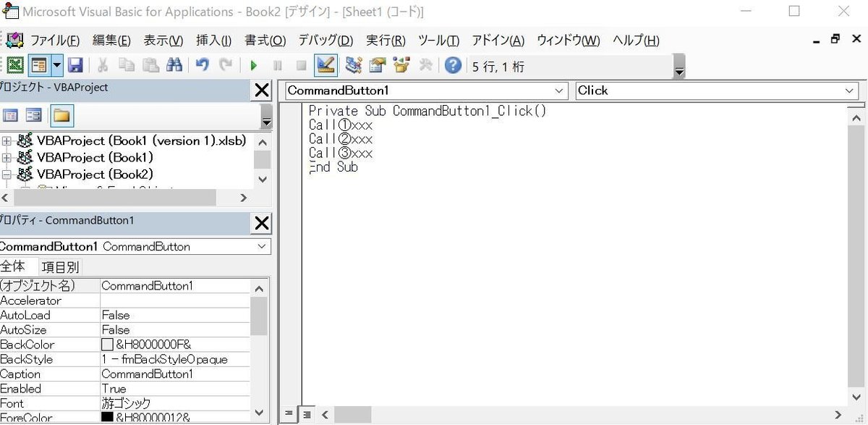Click the Call②xxx code line

(341, 139)
